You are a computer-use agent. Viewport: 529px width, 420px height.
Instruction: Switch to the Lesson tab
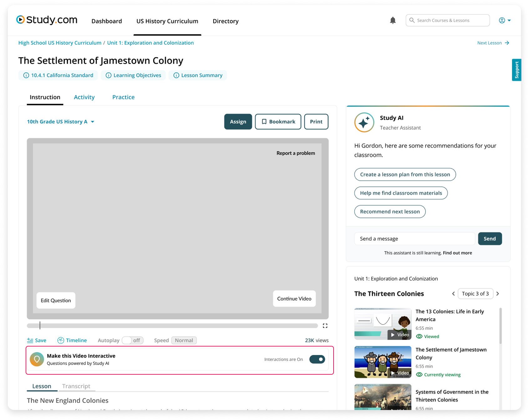[x=42, y=386]
